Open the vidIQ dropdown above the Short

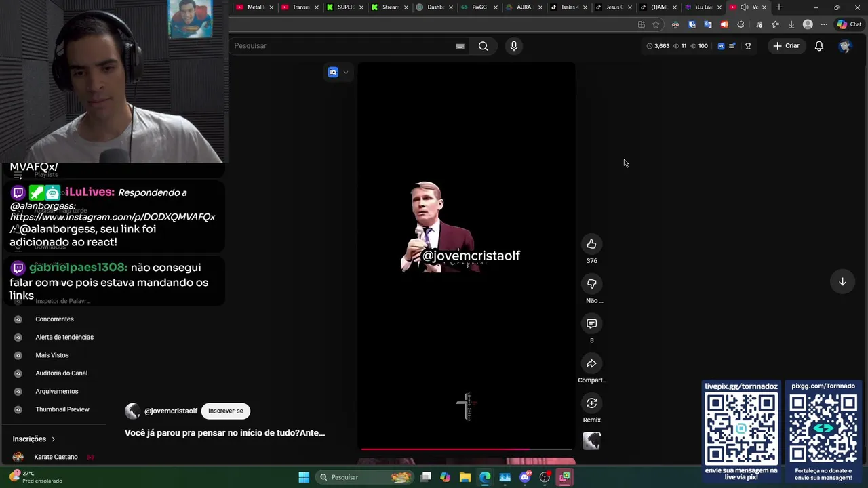(338, 73)
